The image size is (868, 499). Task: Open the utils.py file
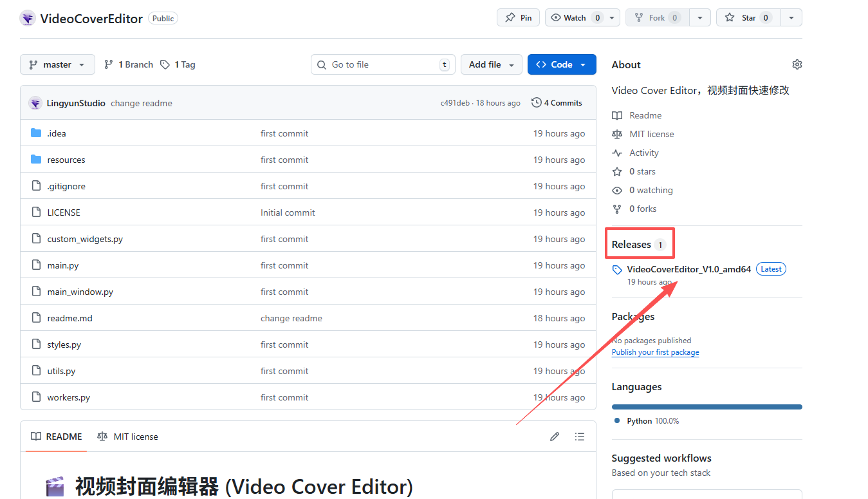click(61, 371)
